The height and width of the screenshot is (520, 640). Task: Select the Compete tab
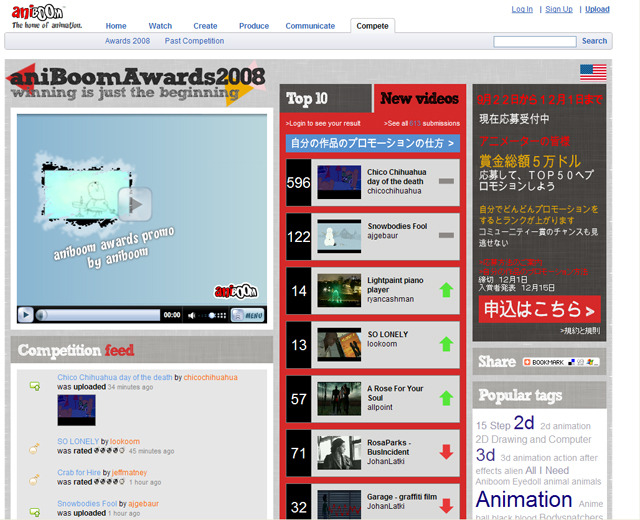[x=372, y=26]
